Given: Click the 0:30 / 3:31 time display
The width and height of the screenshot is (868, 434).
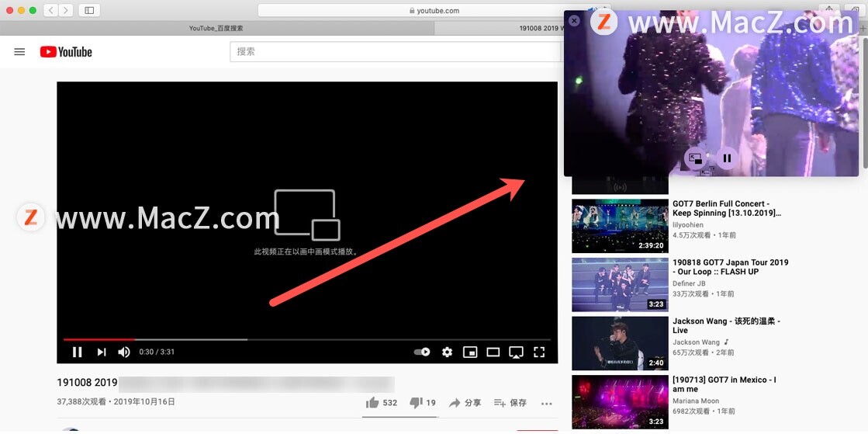Looking at the screenshot, I should tap(157, 352).
